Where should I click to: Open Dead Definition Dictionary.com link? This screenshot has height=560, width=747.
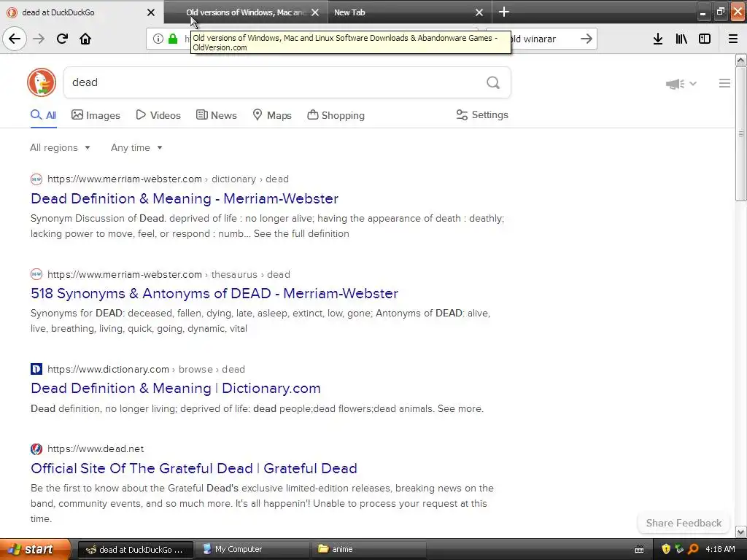[175, 388]
